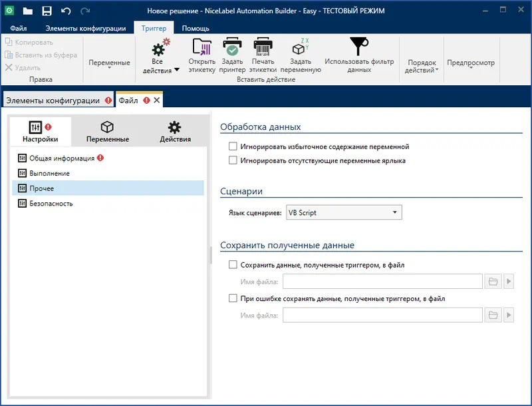Click the error indicator on the Файл tab
The height and width of the screenshot is (406, 532).
click(146, 100)
